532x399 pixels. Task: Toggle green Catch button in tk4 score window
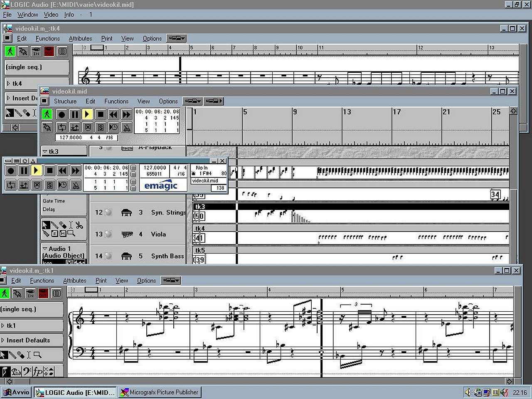(x=10, y=51)
